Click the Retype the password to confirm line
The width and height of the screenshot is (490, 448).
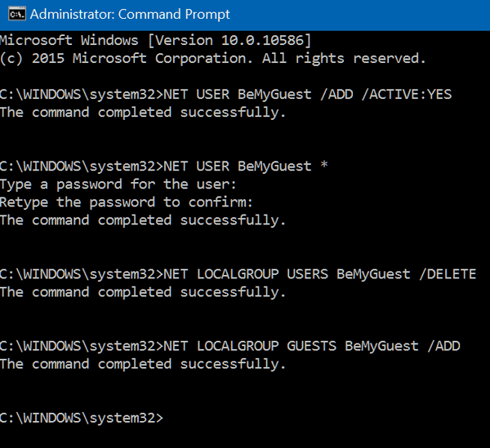coord(127,202)
